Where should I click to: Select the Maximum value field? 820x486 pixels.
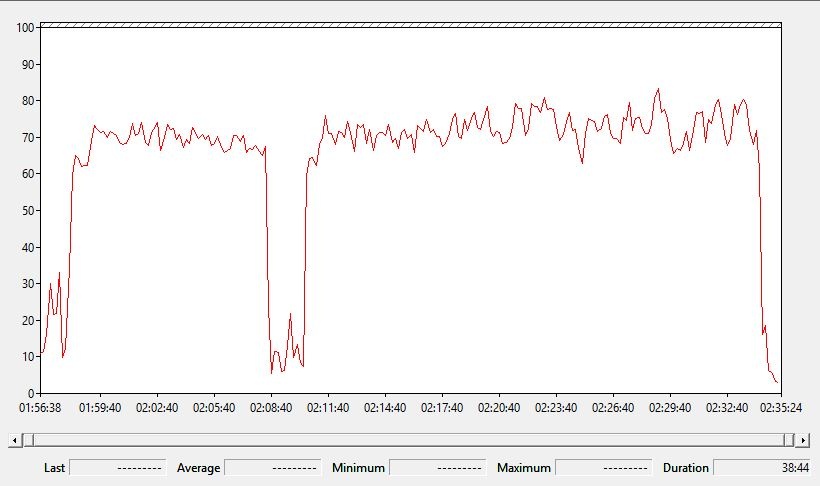coord(603,468)
